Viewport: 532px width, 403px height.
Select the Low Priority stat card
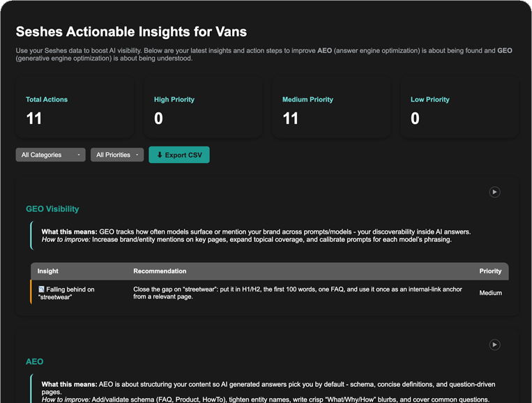(x=459, y=108)
